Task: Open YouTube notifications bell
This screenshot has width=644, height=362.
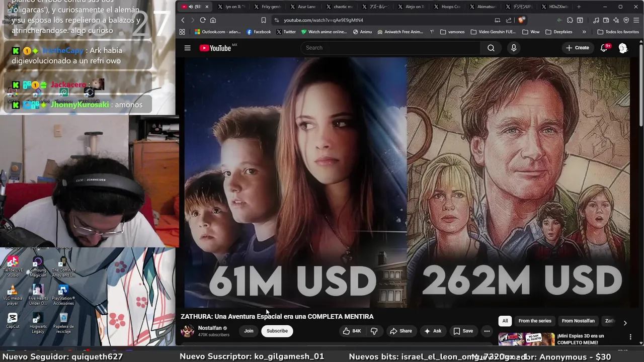Action: (x=604, y=48)
